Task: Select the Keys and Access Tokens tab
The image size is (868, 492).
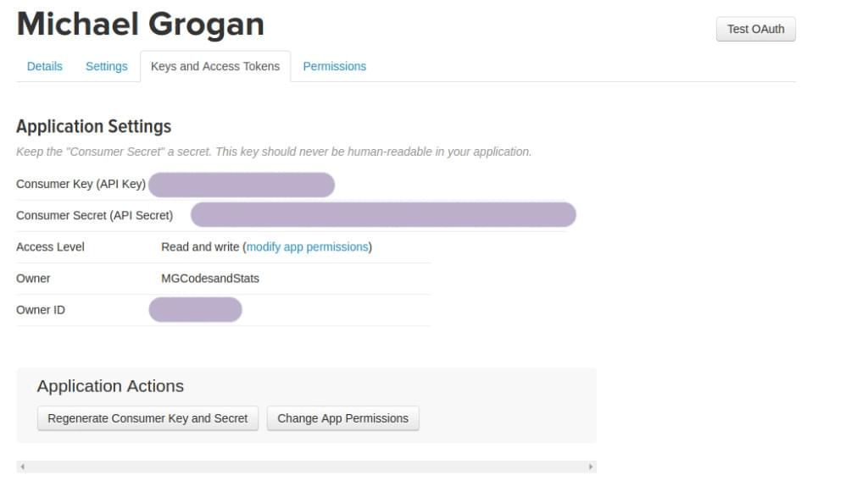Action: (214, 66)
